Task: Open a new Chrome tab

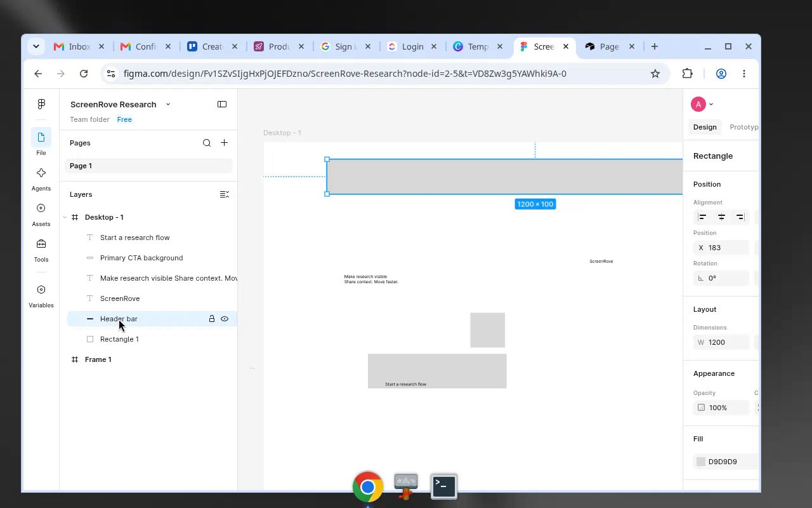Action: click(x=654, y=46)
